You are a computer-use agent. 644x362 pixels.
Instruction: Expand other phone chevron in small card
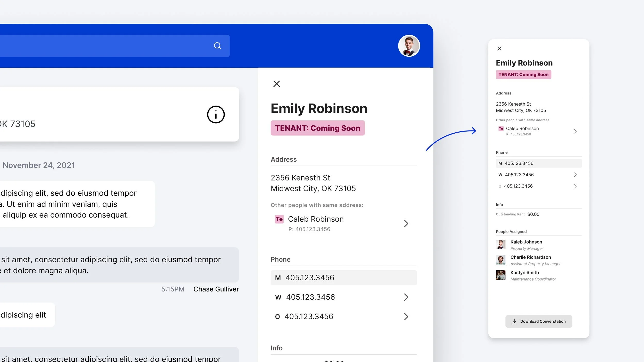click(x=575, y=186)
